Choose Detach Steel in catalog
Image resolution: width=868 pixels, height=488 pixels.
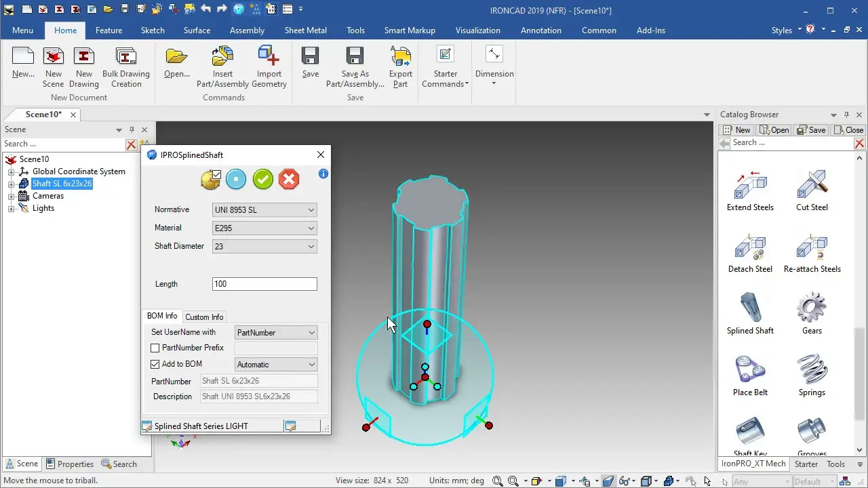[750, 252]
